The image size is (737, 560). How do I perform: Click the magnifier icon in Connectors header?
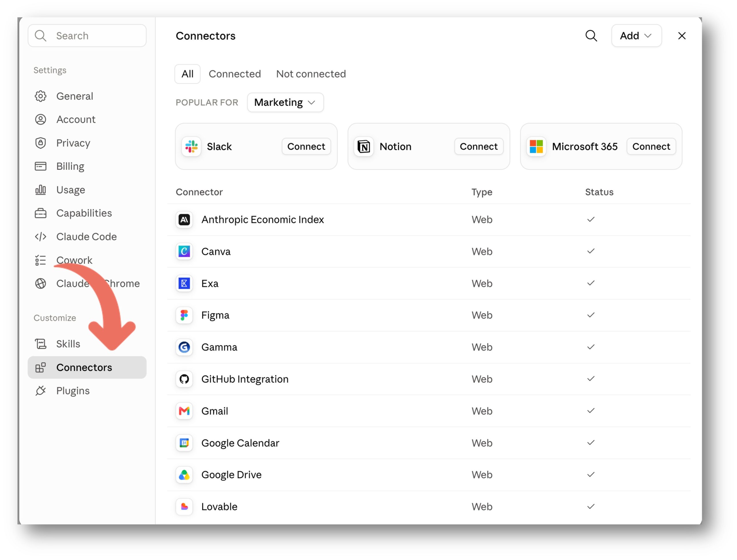point(591,36)
